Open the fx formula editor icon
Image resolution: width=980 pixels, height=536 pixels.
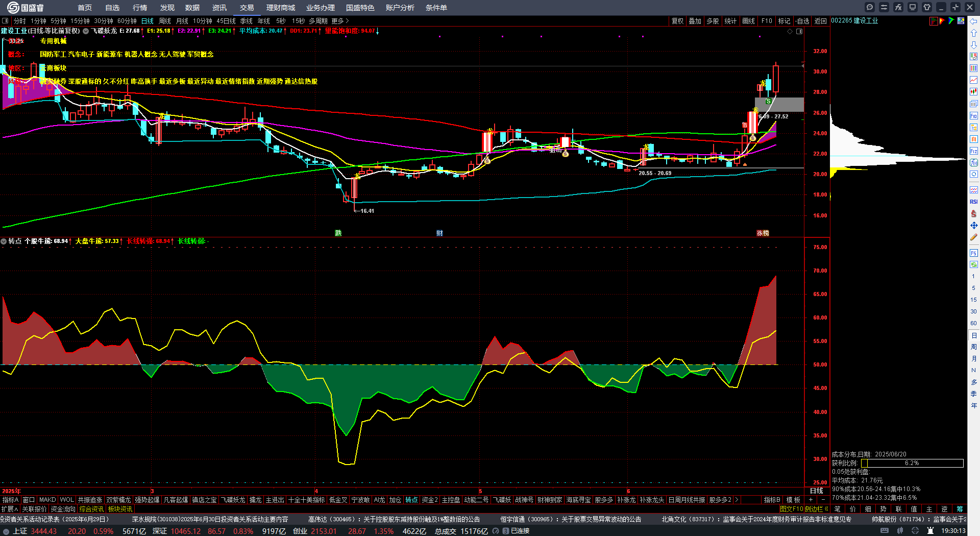898,7
